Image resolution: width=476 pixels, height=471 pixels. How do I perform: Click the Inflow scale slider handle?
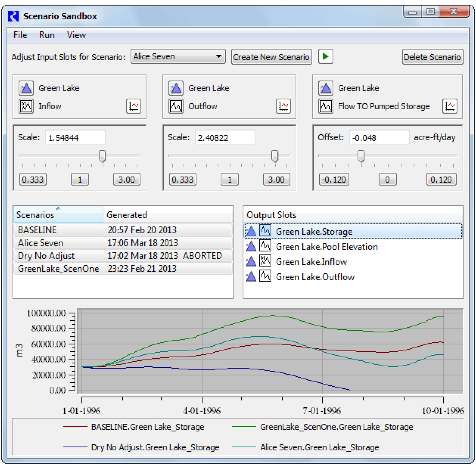coord(102,156)
